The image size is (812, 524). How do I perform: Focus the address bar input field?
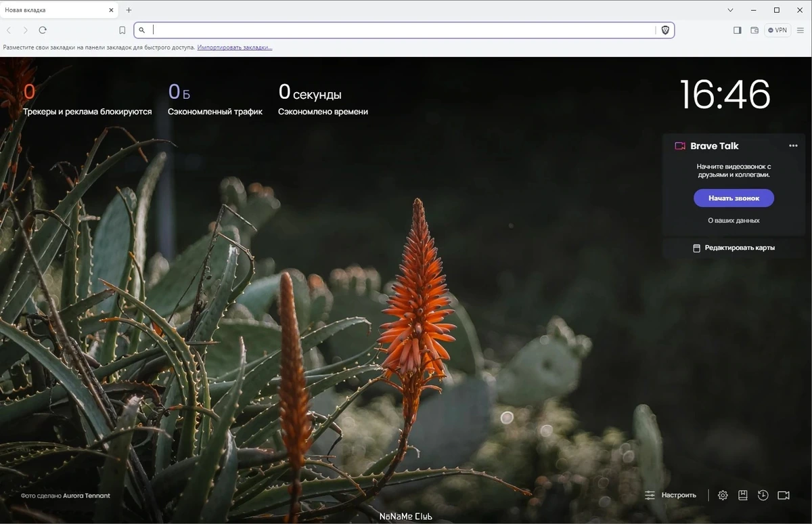(403, 30)
